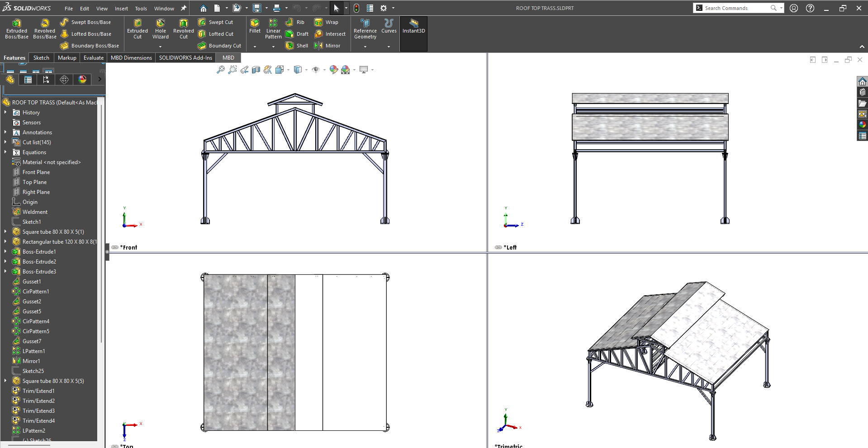Choose Swept Boss/Base feature
The image size is (868, 448).
click(85, 22)
